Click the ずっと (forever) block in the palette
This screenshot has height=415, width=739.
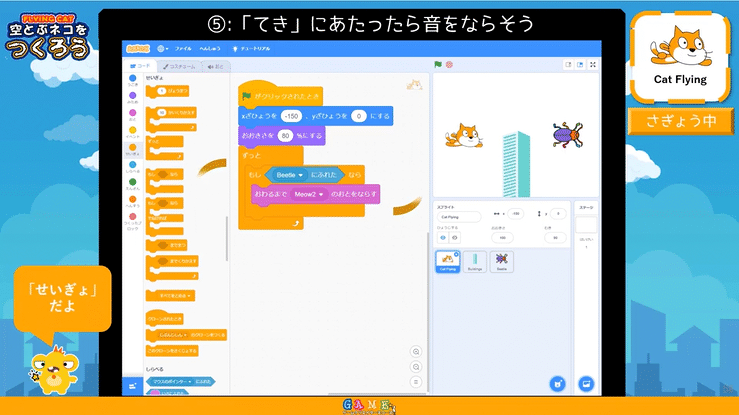click(164, 148)
